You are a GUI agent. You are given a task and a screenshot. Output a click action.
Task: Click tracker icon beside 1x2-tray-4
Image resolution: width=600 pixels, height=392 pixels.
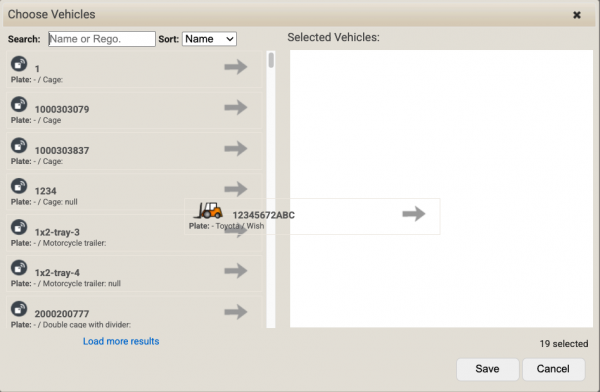(x=19, y=268)
